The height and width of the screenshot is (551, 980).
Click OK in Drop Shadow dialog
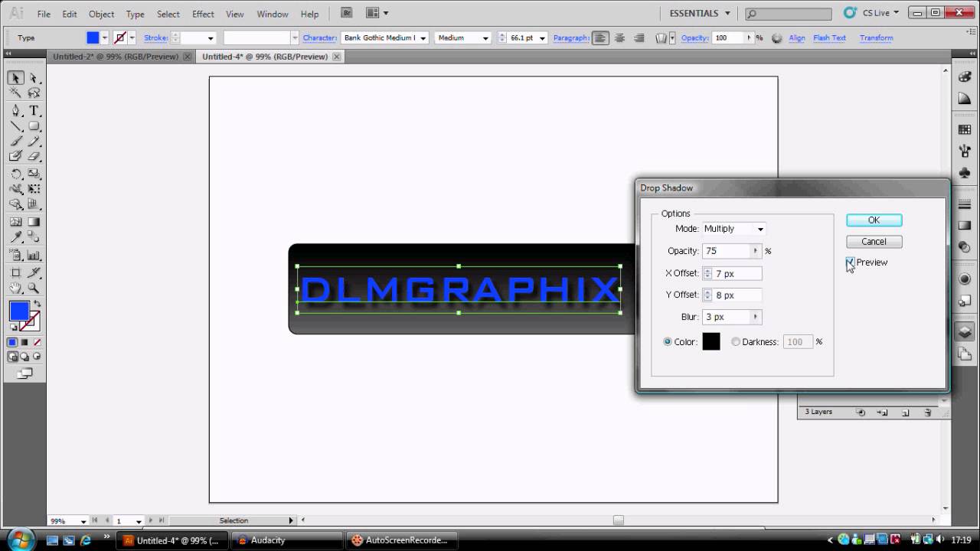(874, 220)
